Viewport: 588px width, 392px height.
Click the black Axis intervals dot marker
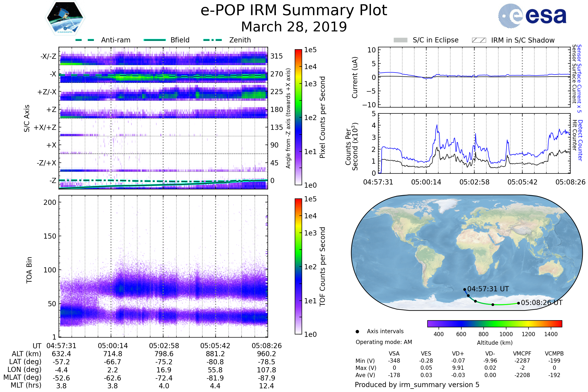(x=357, y=331)
